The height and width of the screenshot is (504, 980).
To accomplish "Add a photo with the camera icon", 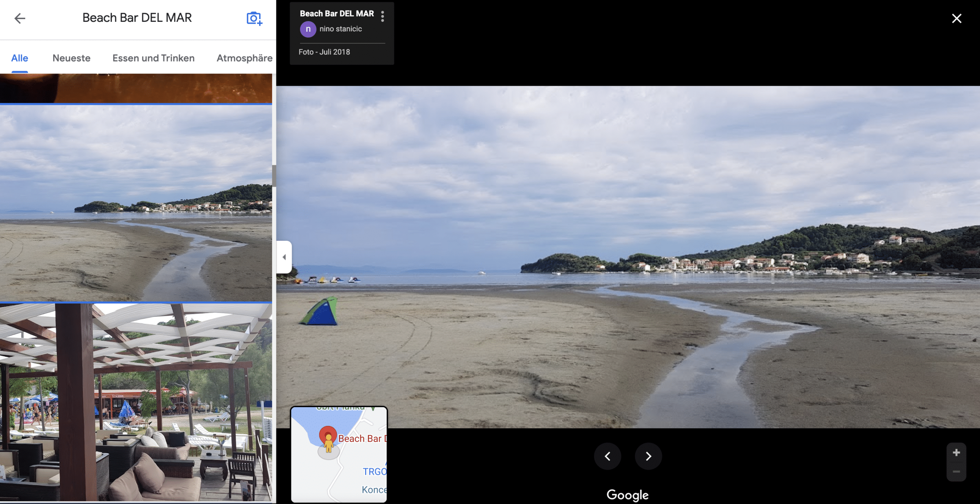I will pyautogui.click(x=254, y=18).
